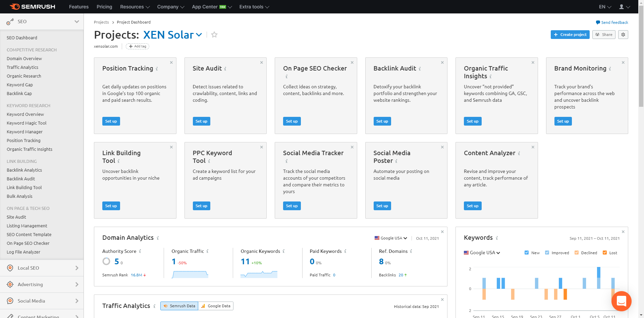Show info icon for Brand Monitoring
The width and height of the screenshot is (644, 318).
[x=610, y=69]
